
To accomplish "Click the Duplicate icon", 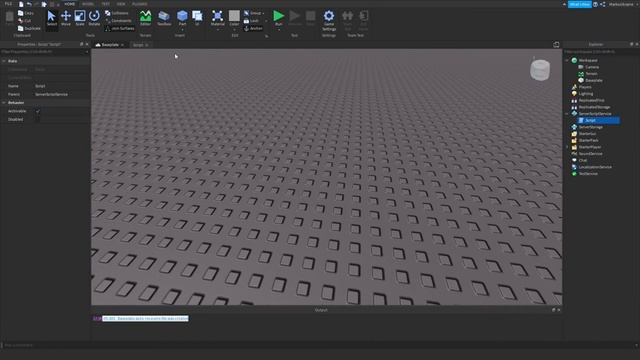I will [x=20, y=28].
